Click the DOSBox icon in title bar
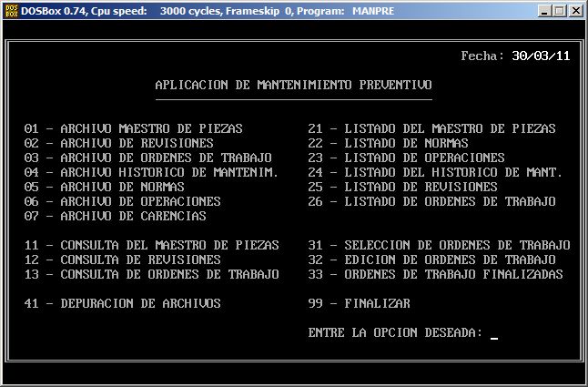 (11, 11)
